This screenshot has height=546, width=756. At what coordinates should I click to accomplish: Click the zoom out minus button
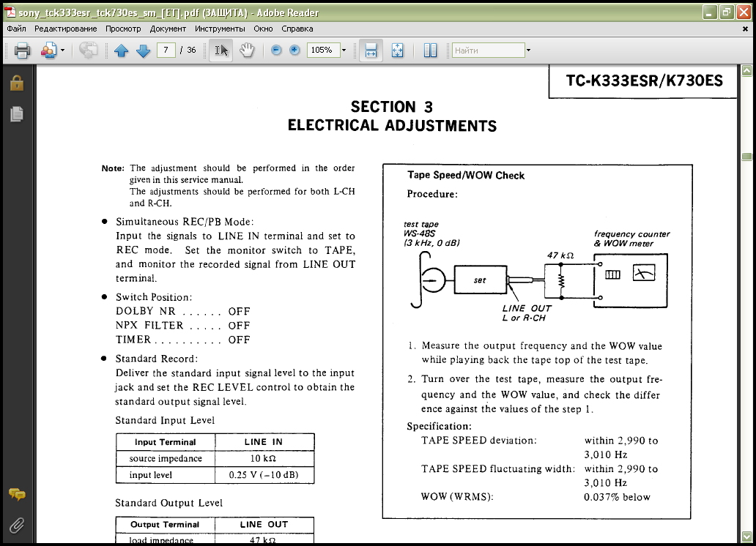[276, 51]
